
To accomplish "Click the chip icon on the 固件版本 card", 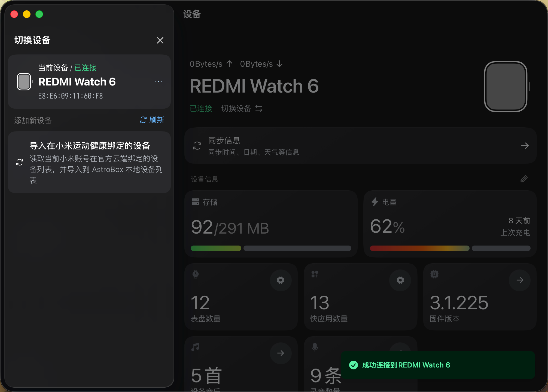I will (434, 274).
